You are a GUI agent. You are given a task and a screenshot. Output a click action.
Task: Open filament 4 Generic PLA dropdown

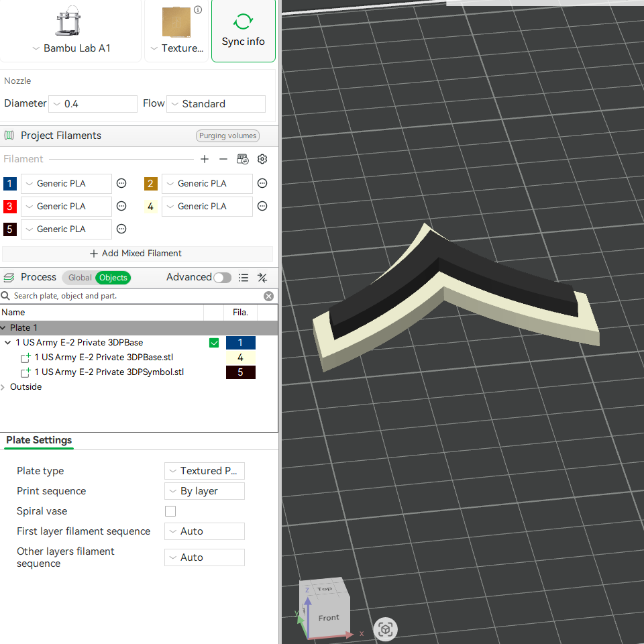(207, 206)
